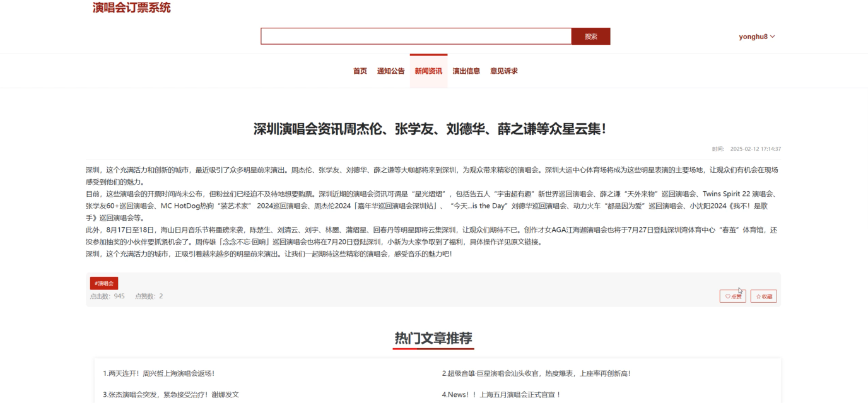Select the 新闻资讯 tab
Screen dimensions: 868x415
tap(428, 71)
